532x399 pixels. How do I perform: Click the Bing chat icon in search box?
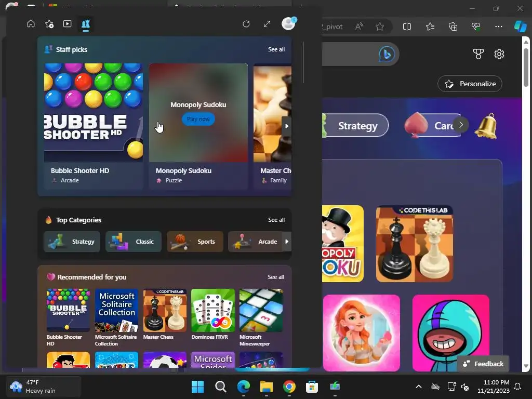click(x=387, y=54)
